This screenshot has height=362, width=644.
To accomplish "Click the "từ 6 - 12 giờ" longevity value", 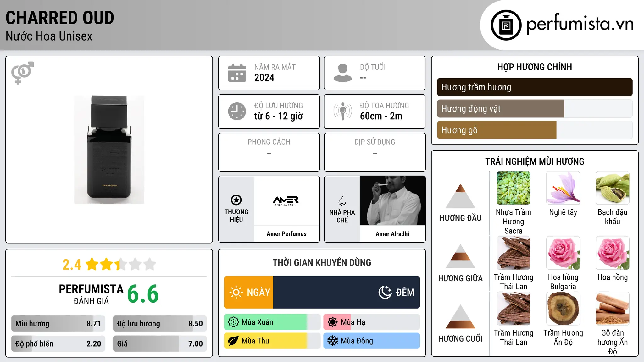I will (279, 116).
